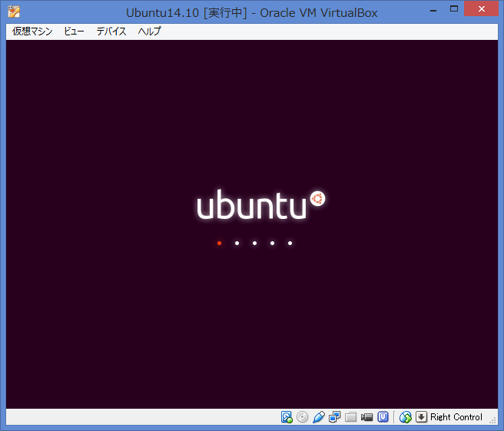The height and width of the screenshot is (431, 504).
Task: Click the mouse integration status icon
Action: tap(406, 417)
